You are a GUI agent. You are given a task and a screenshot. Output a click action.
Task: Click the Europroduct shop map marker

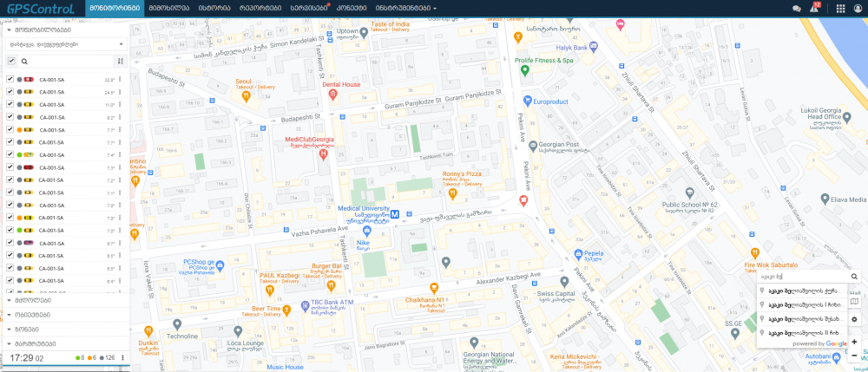pyautogui.click(x=528, y=101)
